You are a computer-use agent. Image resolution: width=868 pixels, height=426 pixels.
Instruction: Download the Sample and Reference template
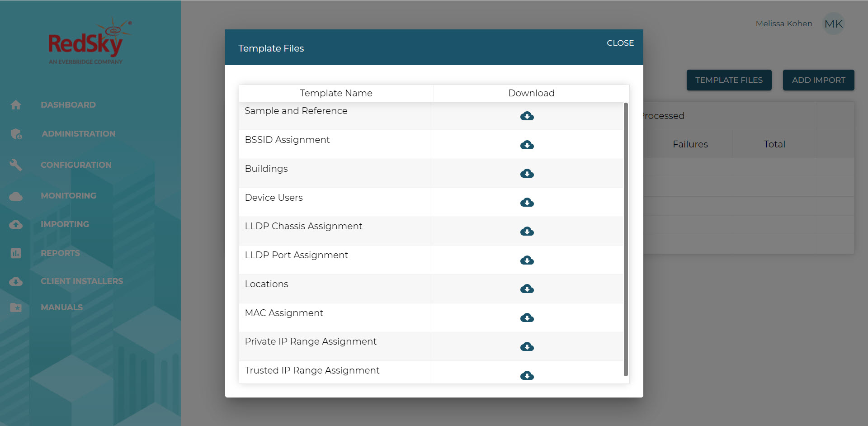[x=527, y=116]
